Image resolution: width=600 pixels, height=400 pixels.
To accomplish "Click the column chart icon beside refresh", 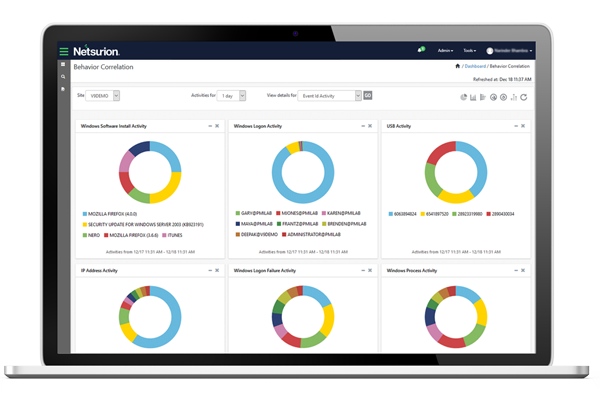I will (514, 97).
